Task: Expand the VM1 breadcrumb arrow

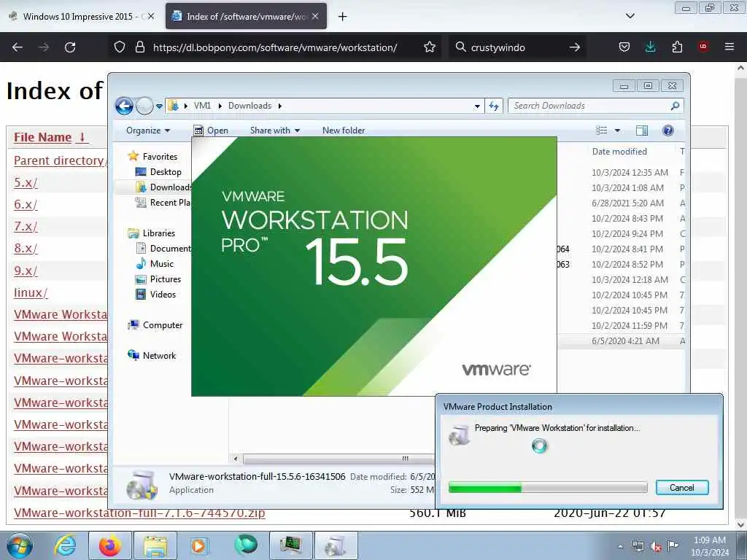Action: [220, 106]
